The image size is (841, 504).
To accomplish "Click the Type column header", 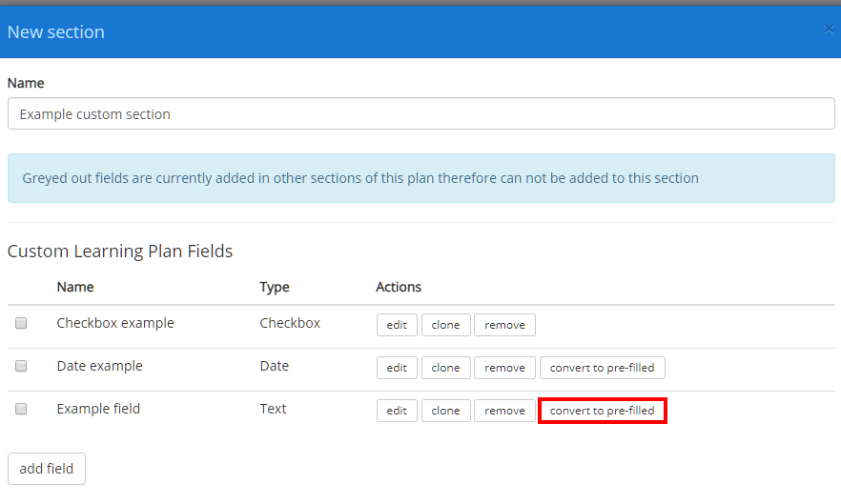I will click(275, 287).
